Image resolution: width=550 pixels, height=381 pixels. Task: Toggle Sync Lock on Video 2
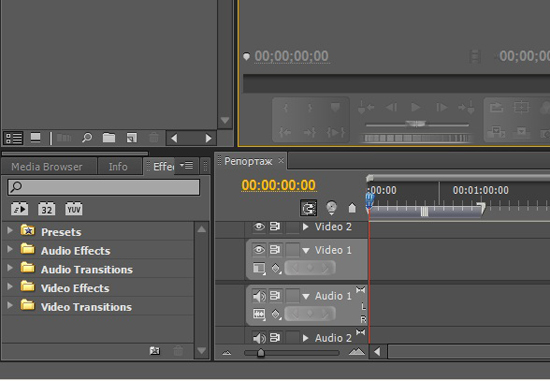pyautogui.click(x=275, y=227)
